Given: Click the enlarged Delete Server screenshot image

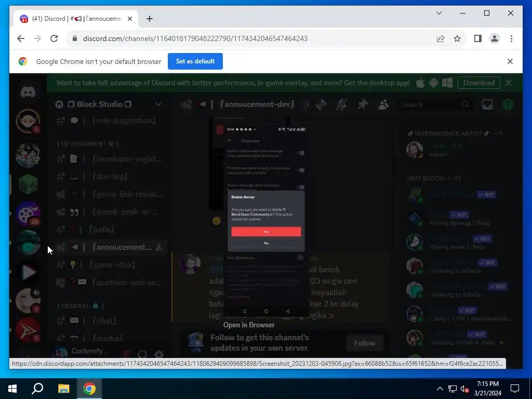Looking at the screenshot, I should coord(266,221).
